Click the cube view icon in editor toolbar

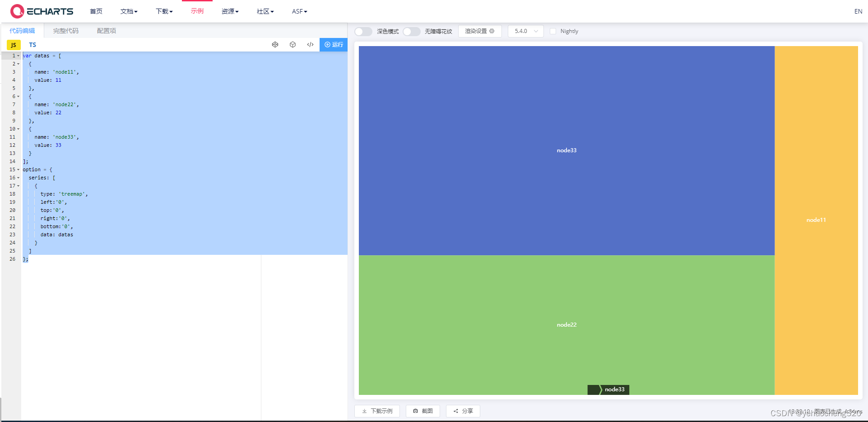292,44
